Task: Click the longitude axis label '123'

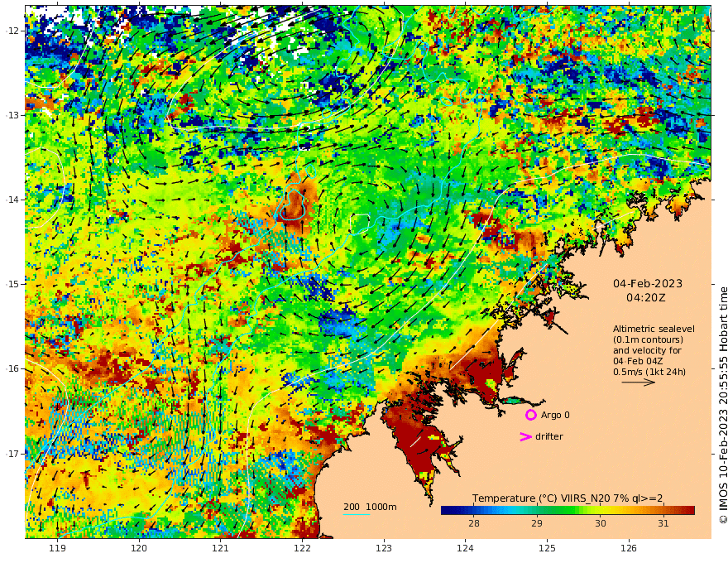Action: tap(384, 548)
